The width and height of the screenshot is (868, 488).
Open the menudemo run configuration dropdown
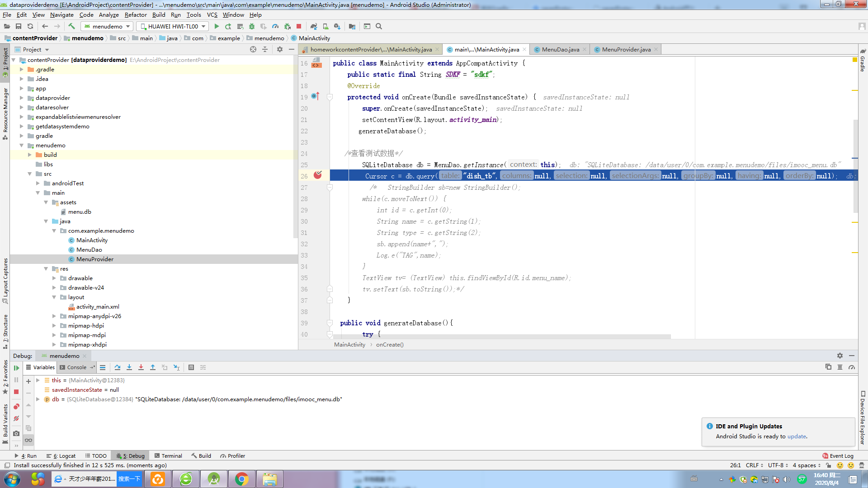click(107, 26)
